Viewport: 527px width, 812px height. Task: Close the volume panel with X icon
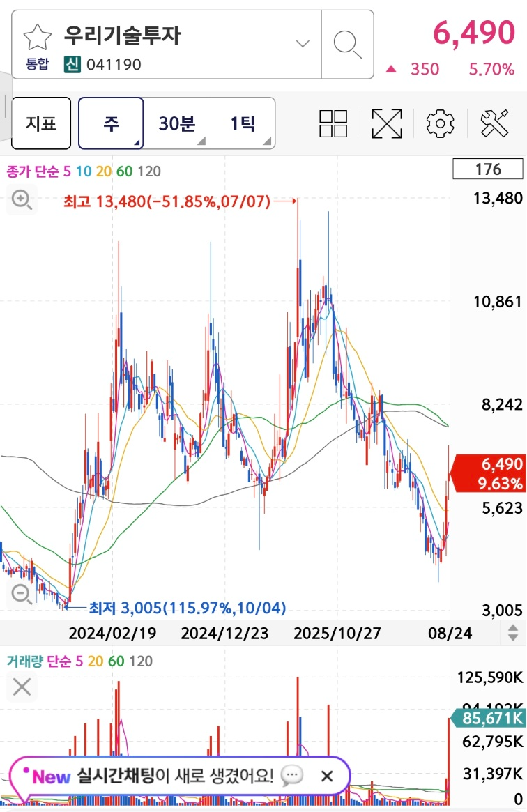22,688
